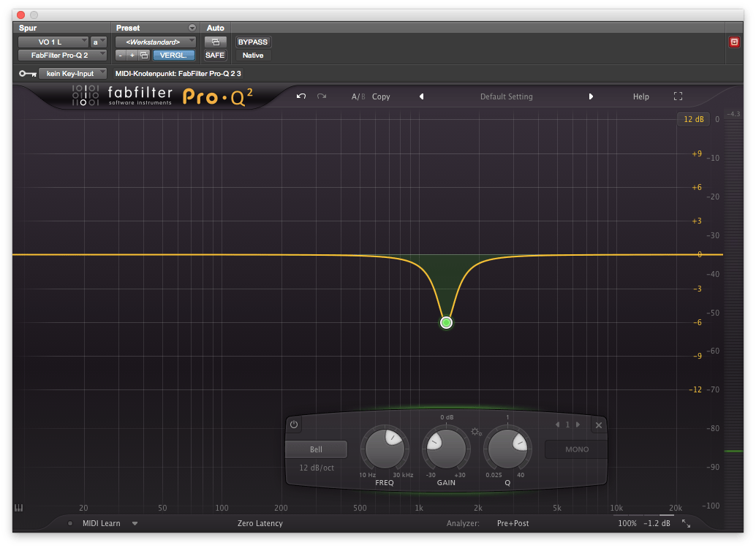The image size is (756, 548).
Task: Toggle A/B state switch
Action: [358, 96]
